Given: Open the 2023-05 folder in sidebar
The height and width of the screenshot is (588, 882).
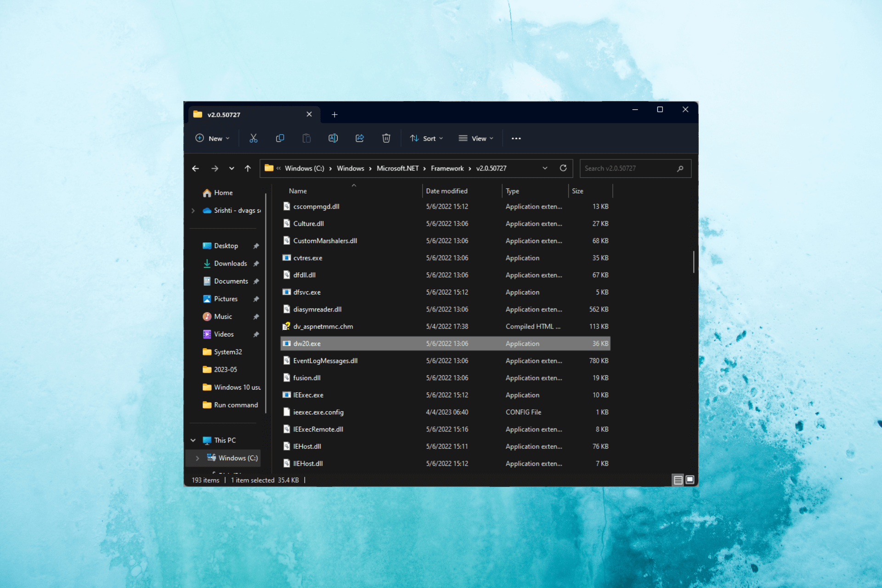Looking at the screenshot, I should click(x=220, y=370).
